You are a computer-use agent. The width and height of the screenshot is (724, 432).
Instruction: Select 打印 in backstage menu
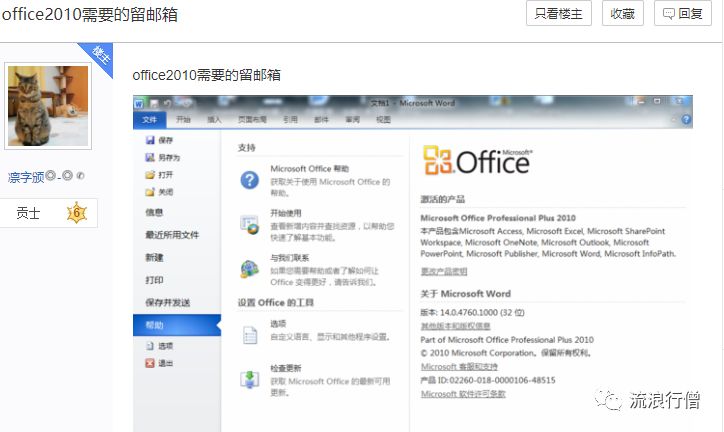(154, 280)
